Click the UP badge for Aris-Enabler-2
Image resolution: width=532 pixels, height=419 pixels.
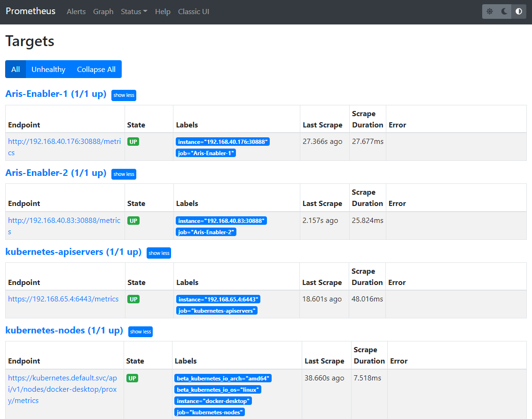(133, 221)
